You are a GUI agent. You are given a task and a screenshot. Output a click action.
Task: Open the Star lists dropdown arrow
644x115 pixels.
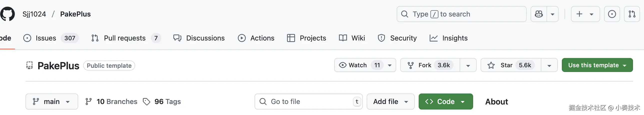click(549, 65)
